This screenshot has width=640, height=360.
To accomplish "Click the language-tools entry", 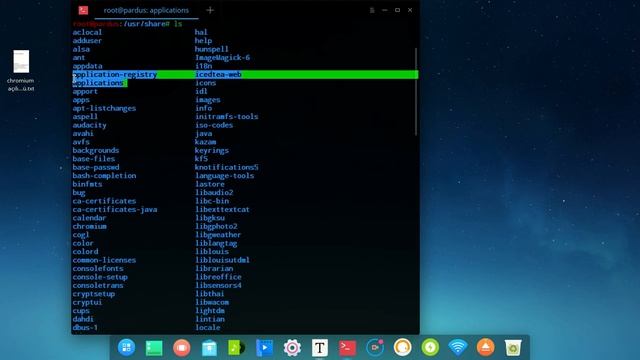I will coord(224,176).
